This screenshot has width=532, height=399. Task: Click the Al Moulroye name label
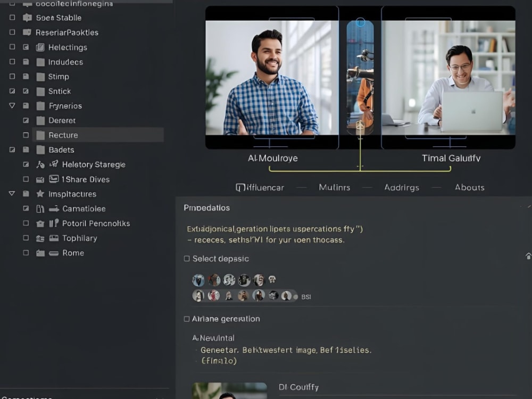coord(273,158)
